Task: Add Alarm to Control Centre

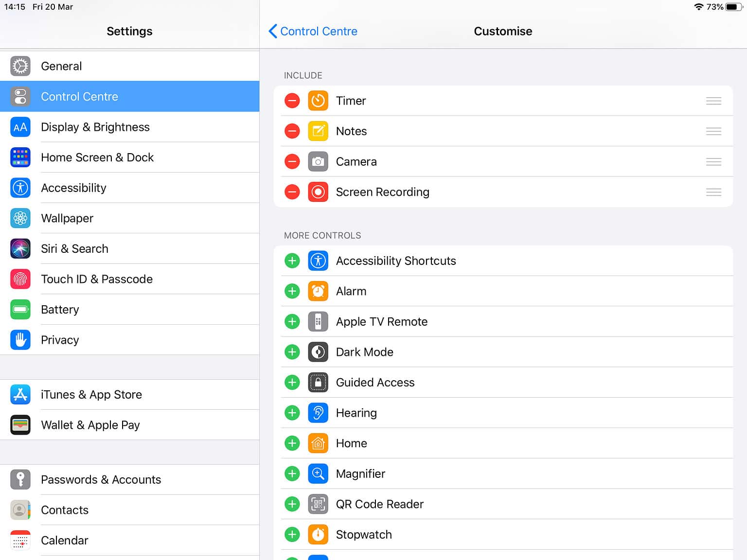Action: [292, 291]
